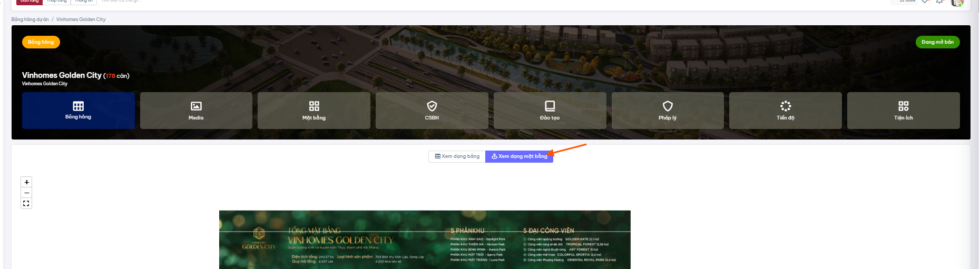Image resolution: width=980 pixels, height=269 pixels.
Task: Open the Pháp lý shield tile
Action: (668, 111)
